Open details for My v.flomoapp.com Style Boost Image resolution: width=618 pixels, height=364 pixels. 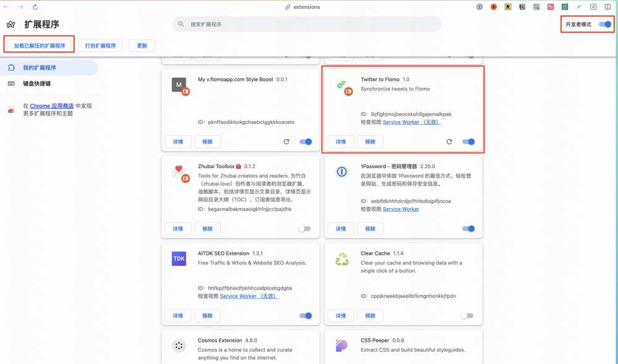coord(178,142)
